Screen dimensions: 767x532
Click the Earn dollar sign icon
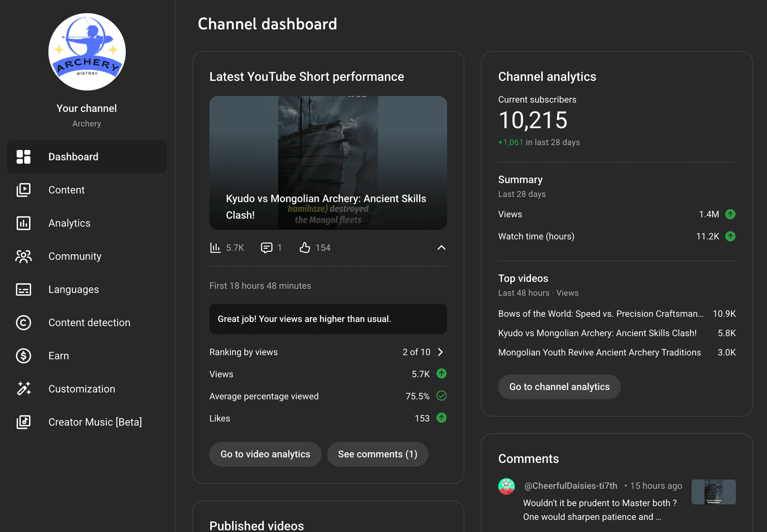coord(24,356)
